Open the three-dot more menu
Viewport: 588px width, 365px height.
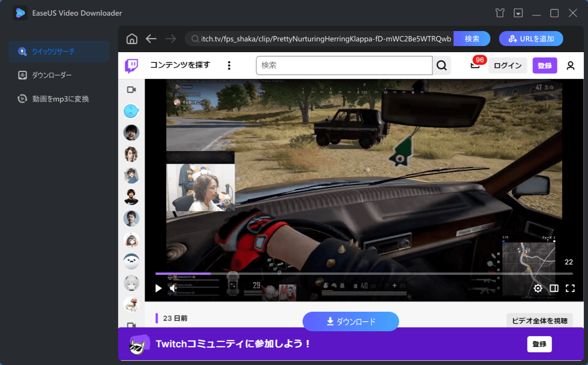pyautogui.click(x=229, y=66)
